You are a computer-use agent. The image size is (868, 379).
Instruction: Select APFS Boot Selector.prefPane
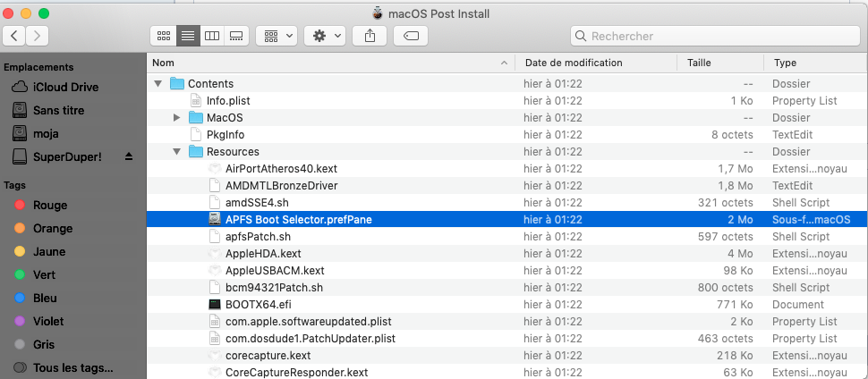tap(507, 220)
